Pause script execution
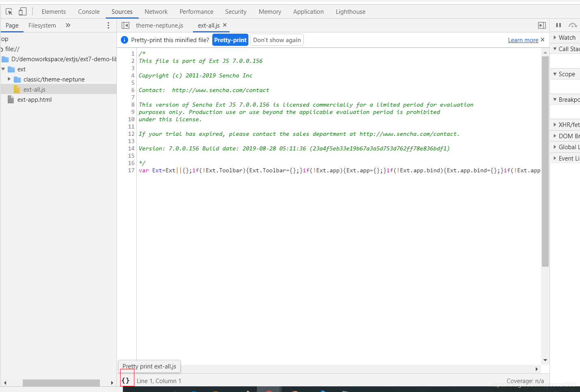The height and width of the screenshot is (392, 580). [558, 25]
